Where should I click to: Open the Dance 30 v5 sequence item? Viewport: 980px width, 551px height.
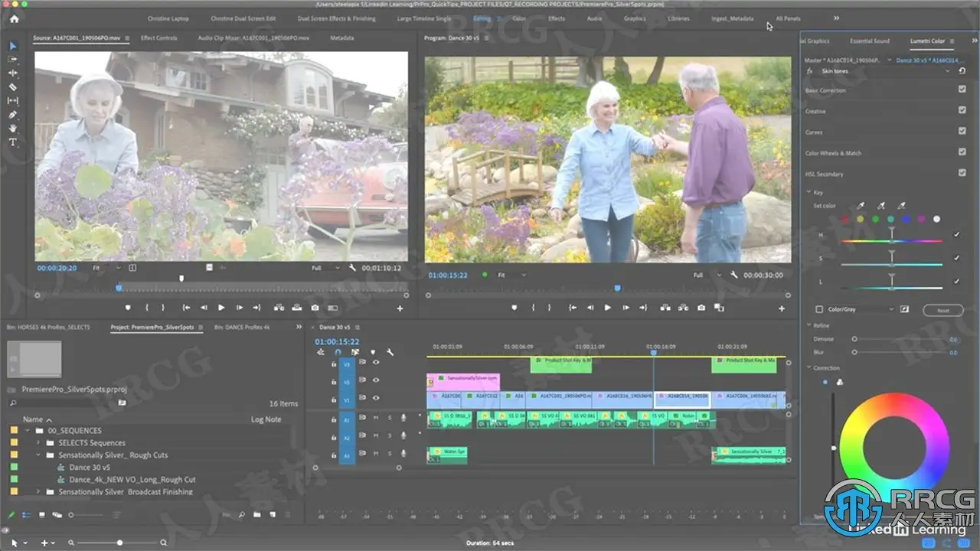point(90,468)
